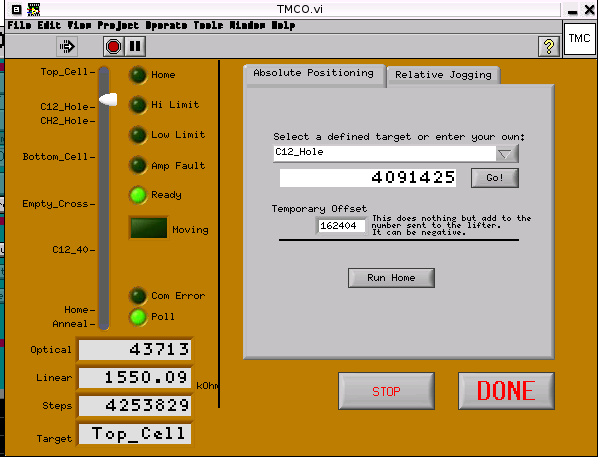The width and height of the screenshot is (598, 457).
Task: Click the Ready indicator LED
Action: tap(138, 195)
